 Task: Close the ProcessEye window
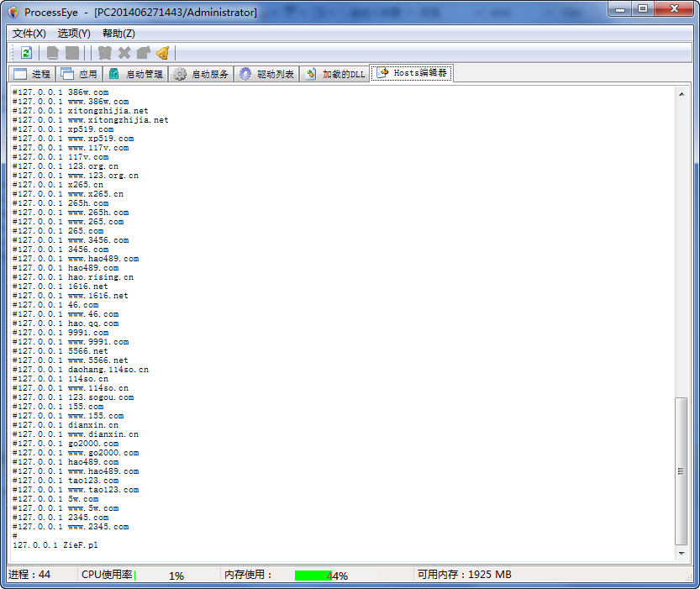[674, 9]
